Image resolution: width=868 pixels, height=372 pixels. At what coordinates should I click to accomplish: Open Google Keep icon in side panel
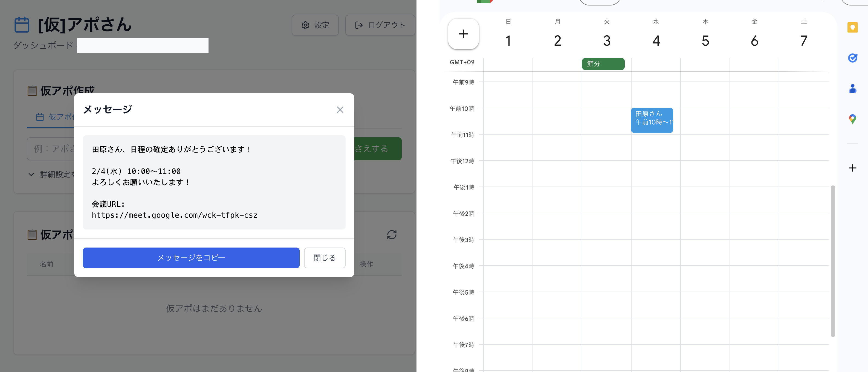[x=852, y=27]
